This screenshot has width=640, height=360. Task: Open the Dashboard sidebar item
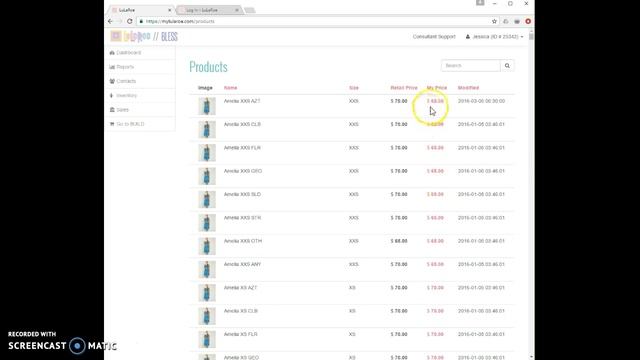pyautogui.click(x=140, y=53)
